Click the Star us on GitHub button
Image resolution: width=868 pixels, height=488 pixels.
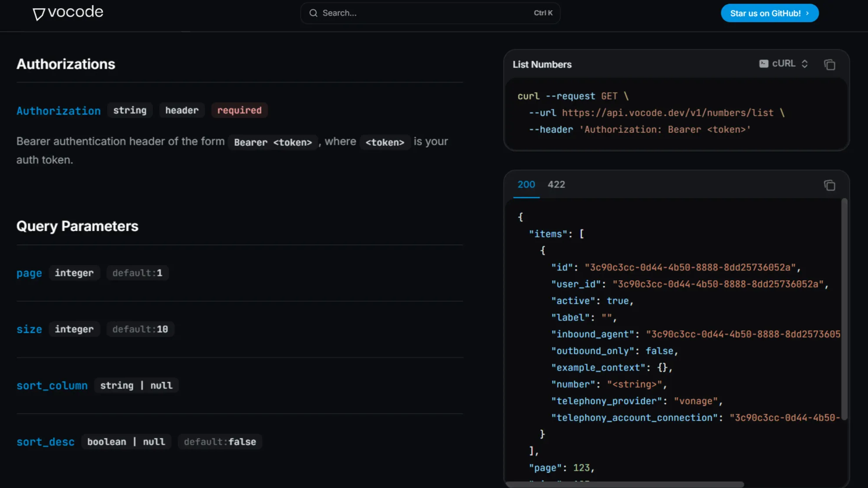tap(769, 13)
